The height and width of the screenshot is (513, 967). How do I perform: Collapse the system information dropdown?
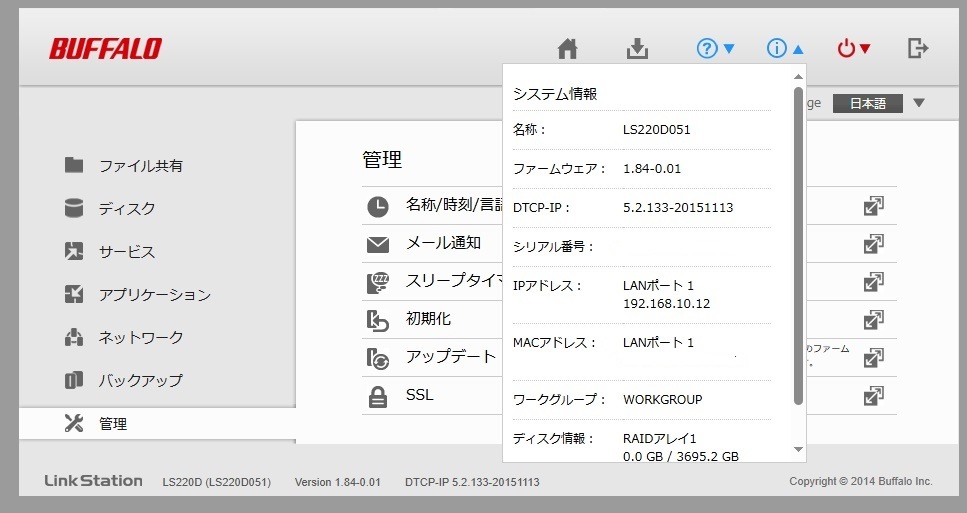(785, 48)
